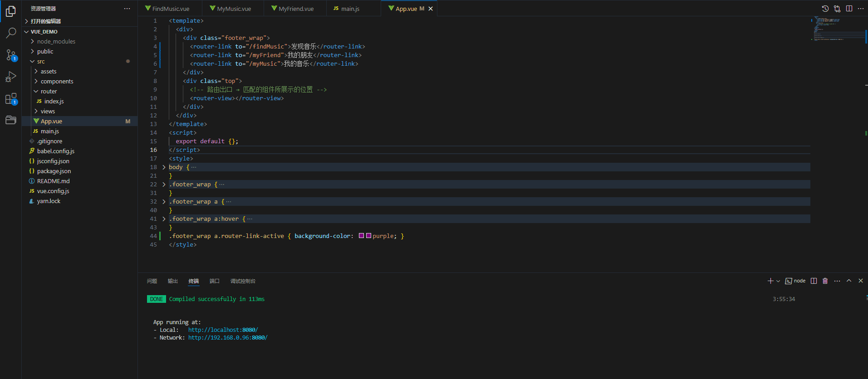868x379 pixels.
Task: Open timeline history icon in editor toolbar
Action: [x=825, y=9]
